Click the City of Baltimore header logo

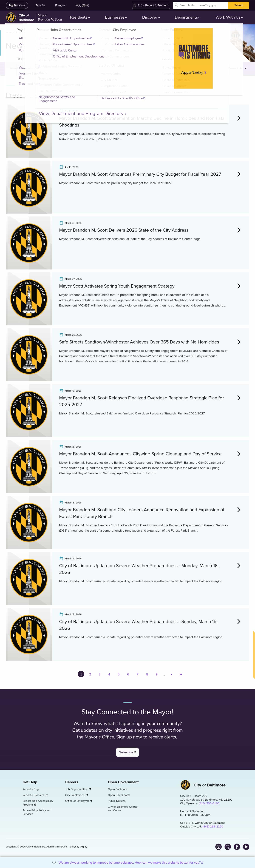[x=20, y=17]
